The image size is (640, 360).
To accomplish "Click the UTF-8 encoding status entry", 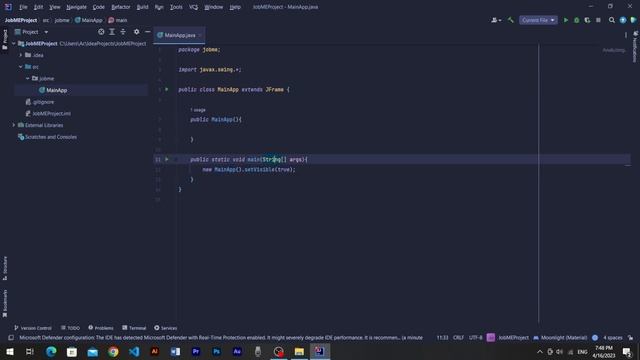I will click(476, 338).
